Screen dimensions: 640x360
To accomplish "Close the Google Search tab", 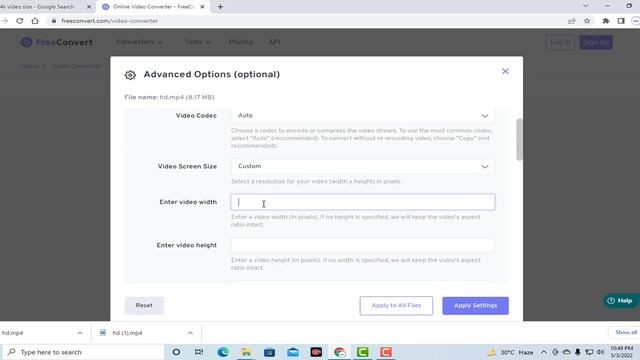I will tap(89, 7).
